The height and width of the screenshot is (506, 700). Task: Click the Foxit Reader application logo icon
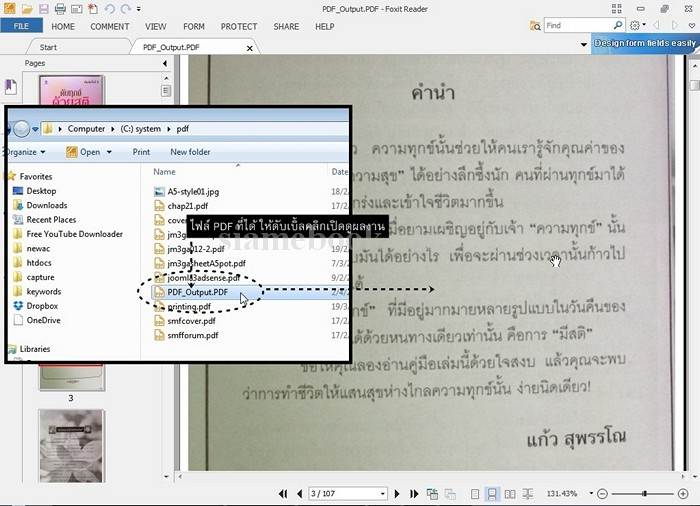[9, 8]
